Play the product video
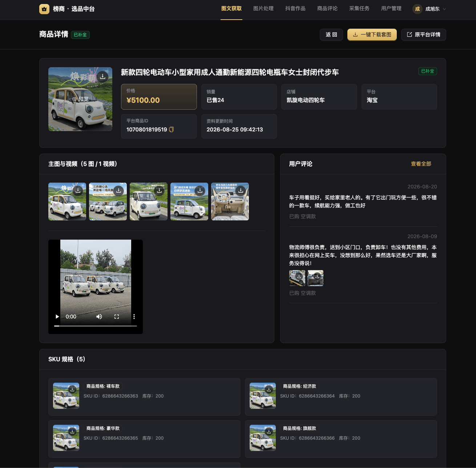 (57, 317)
